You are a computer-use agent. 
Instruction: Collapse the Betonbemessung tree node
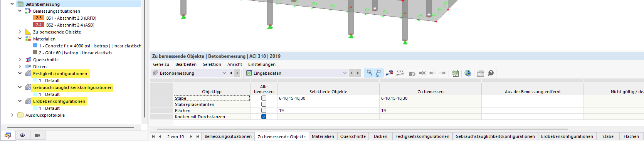coord(12,4)
